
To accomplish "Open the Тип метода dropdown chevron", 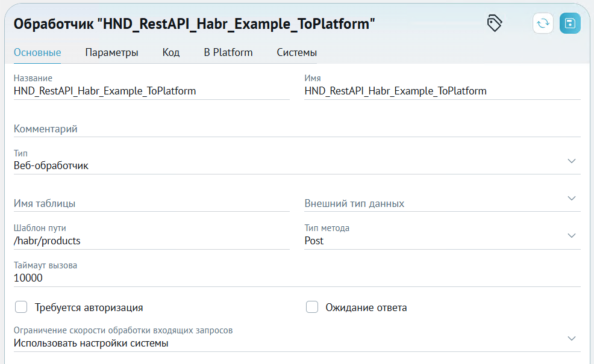I will (572, 235).
